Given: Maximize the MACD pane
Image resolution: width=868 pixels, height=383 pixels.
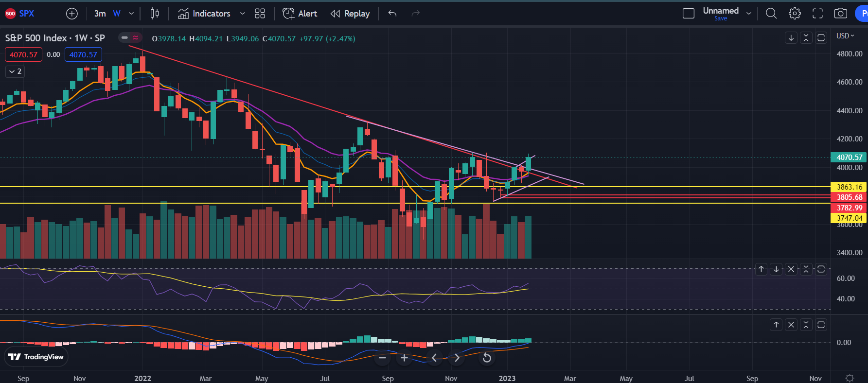Looking at the screenshot, I should click(x=821, y=325).
